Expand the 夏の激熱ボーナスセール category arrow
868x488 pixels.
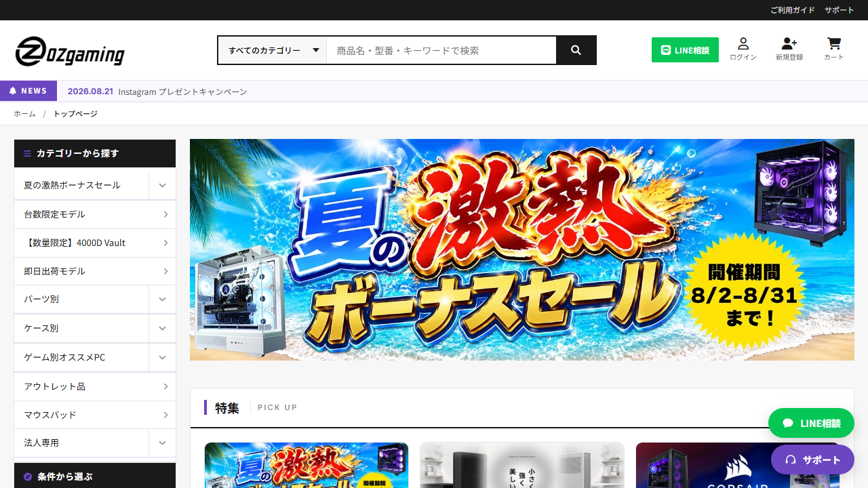tap(163, 185)
